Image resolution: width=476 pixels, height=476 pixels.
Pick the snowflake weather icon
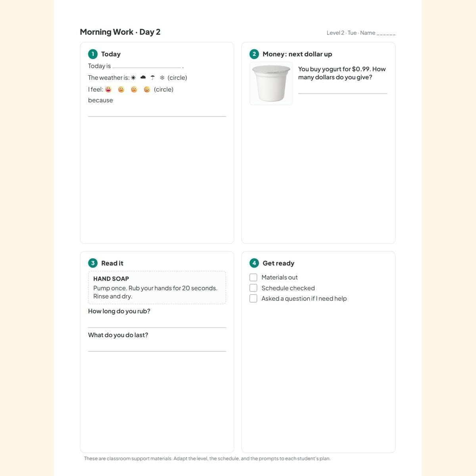pos(162,78)
